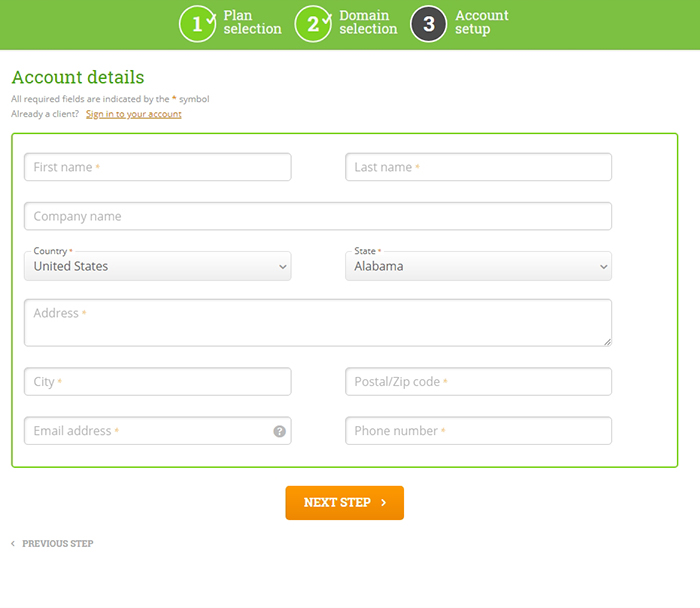Click the step 2 circle with checkmark
Viewport: 700px width, 608px height.
313,24
